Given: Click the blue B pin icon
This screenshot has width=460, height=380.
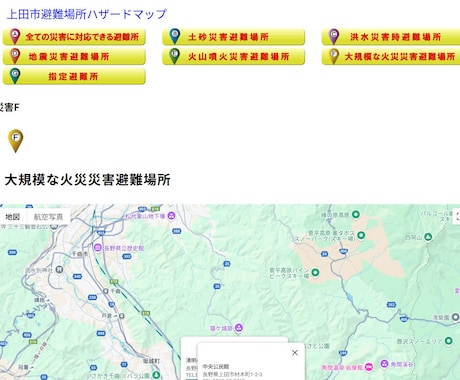Looking at the screenshot, I should pyautogui.click(x=174, y=36).
